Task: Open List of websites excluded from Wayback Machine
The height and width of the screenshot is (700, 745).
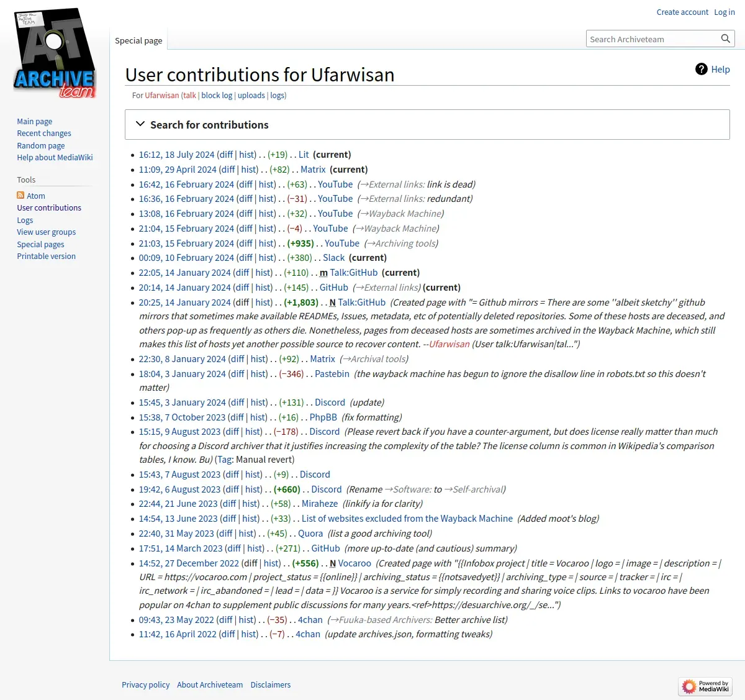Action: (407, 519)
